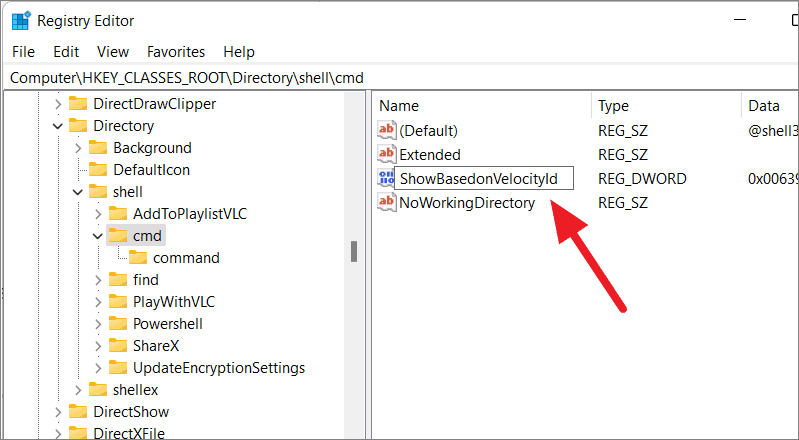Click the ShowBasedonVelocityId rename field
799x440 pixels.
pyautogui.click(x=484, y=178)
